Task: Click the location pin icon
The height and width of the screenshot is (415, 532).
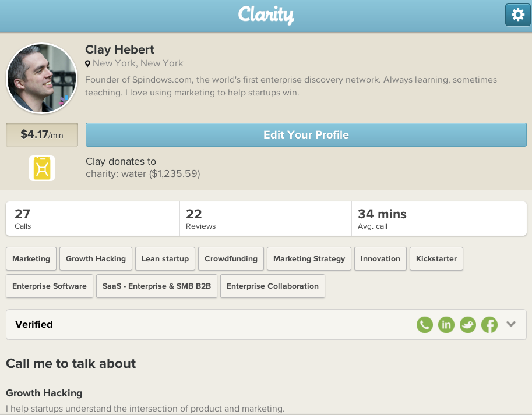Action: (x=87, y=63)
